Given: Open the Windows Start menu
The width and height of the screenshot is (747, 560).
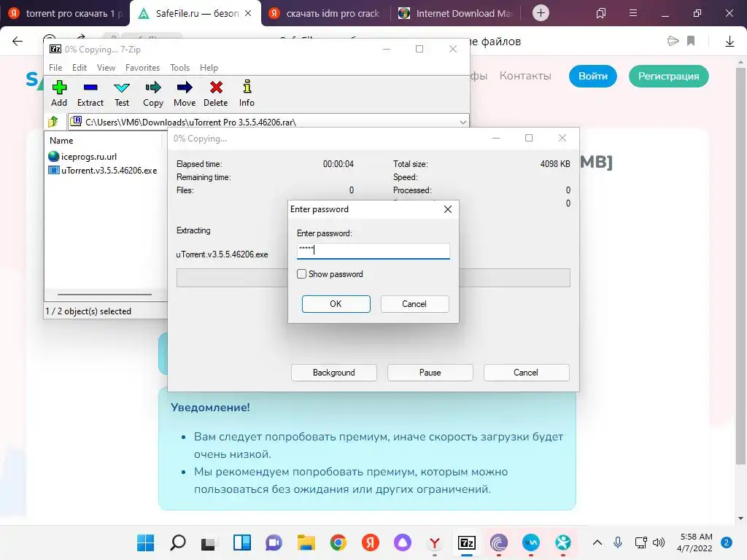Looking at the screenshot, I should 145,542.
